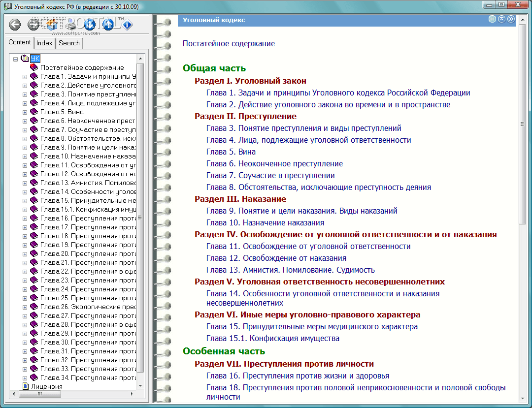Open link Глава 15.1. Конфискация имущества
This screenshot has width=532, height=408.
[x=273, y=338]
